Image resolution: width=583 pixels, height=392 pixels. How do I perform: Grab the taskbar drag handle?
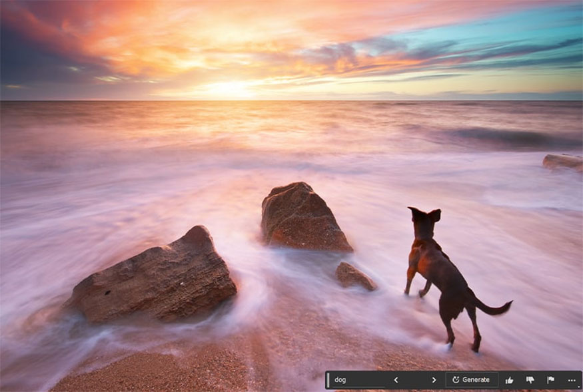coord(328,380)
